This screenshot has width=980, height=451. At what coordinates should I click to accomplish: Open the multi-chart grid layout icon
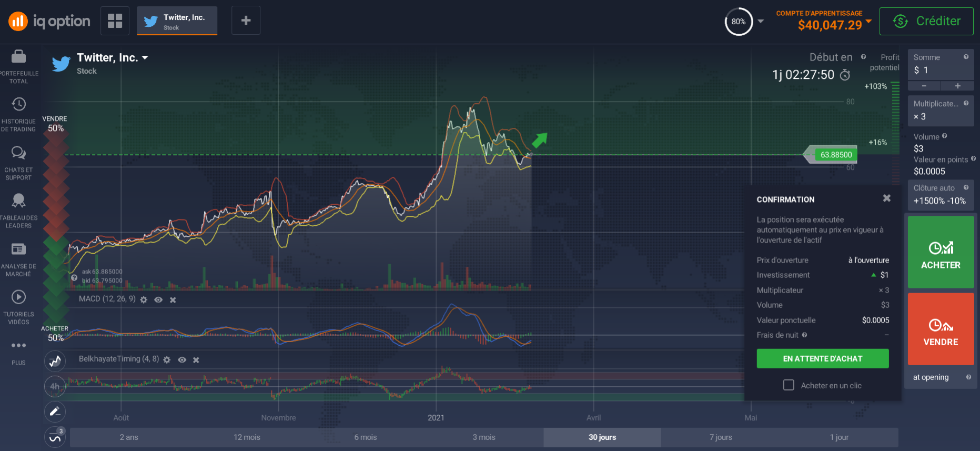pos(115,21)
